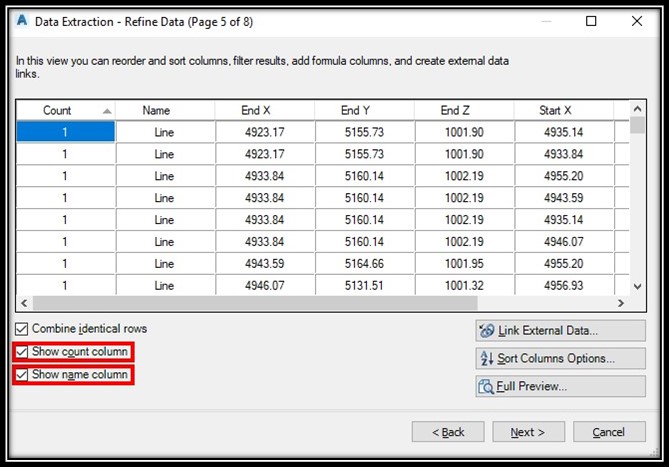Viewport: 669px width, 467px height.
Task: Click the Count column sort arrow
Action: (107, 111)
